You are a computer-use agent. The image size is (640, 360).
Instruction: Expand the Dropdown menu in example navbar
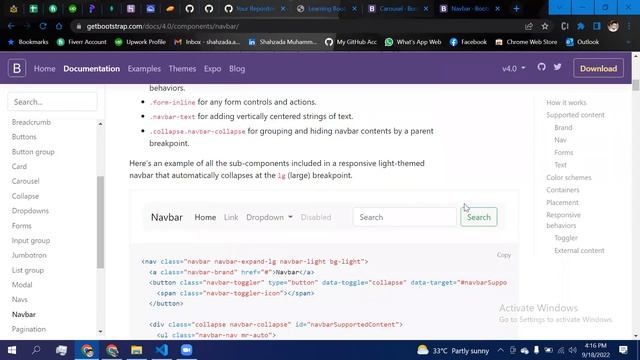(269, 217)
